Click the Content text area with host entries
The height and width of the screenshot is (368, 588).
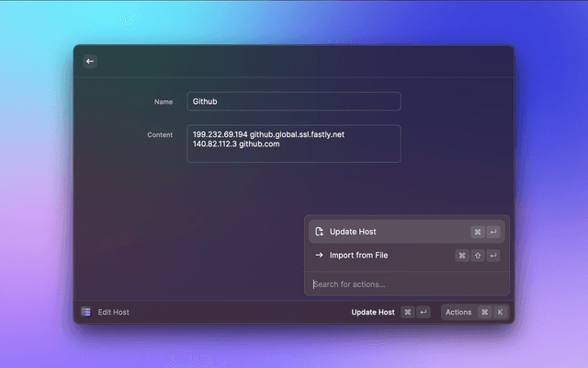(293, 144)
